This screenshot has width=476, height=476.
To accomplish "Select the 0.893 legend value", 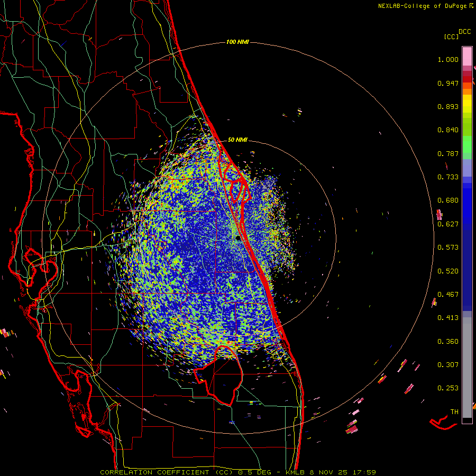I will click(x=448, y=106).
